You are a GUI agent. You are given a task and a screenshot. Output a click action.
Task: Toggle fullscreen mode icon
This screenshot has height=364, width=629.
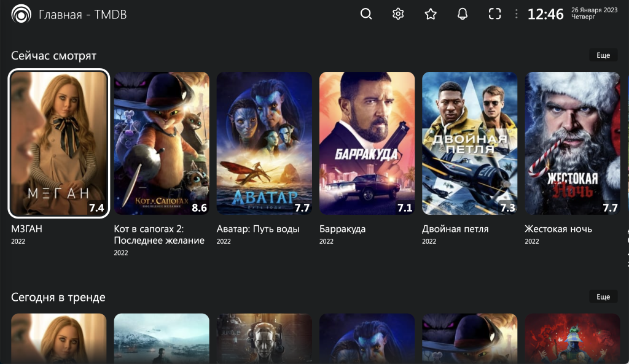[494, 14]
